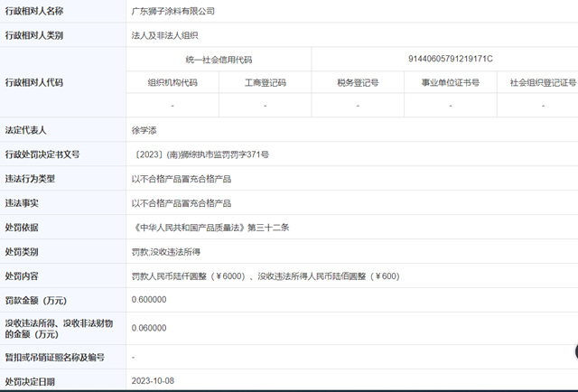
Task: Select the 罚款金额（万元） label
Action: [36, 301]
